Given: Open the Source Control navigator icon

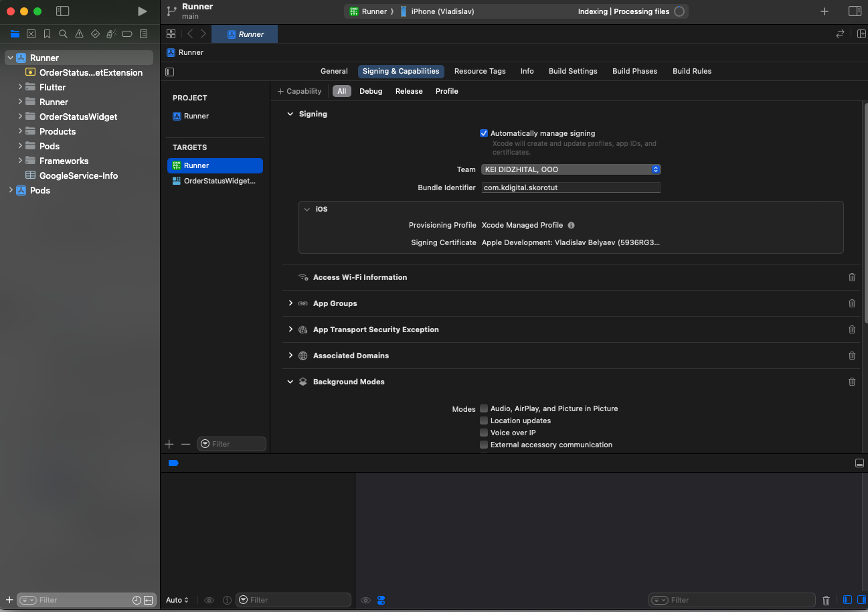Looking at the screenshot, I should pos(31,33).
